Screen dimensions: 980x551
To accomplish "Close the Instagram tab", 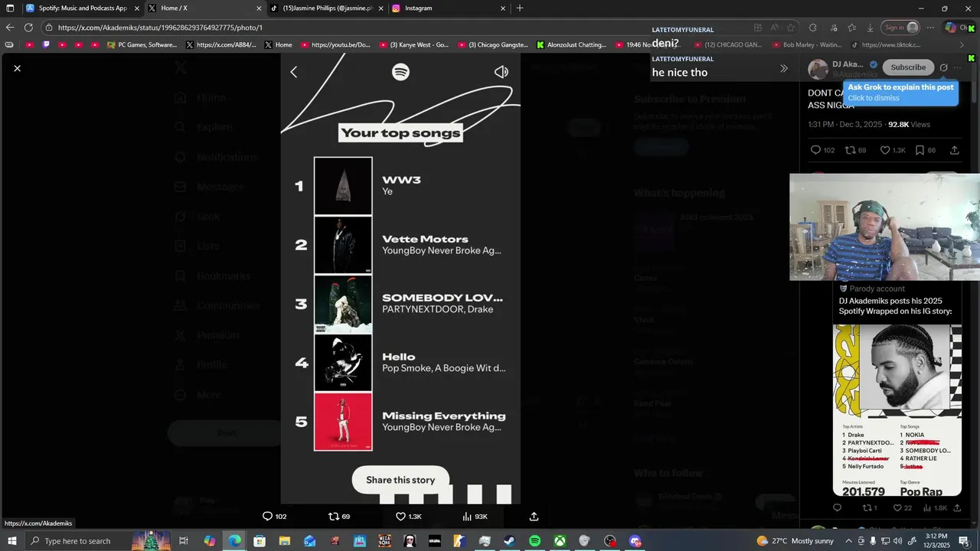I will (x=503, y=8).
